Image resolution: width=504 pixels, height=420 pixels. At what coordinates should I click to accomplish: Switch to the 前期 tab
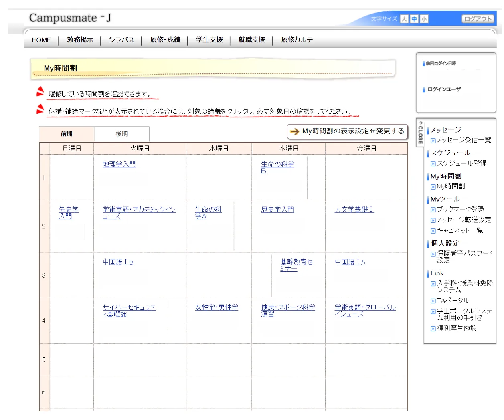click(x=67, y=134)
